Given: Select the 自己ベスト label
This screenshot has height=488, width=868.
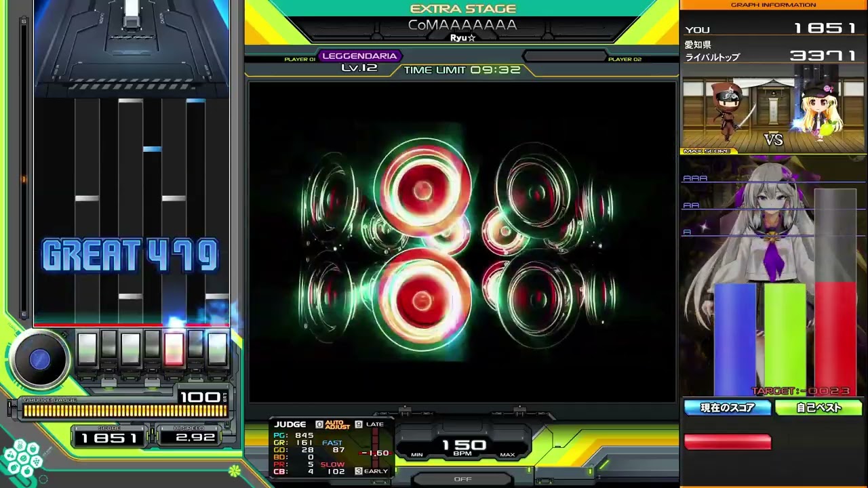Looking at the screenshot, I should pyautogui.click(x=818, y=407).
